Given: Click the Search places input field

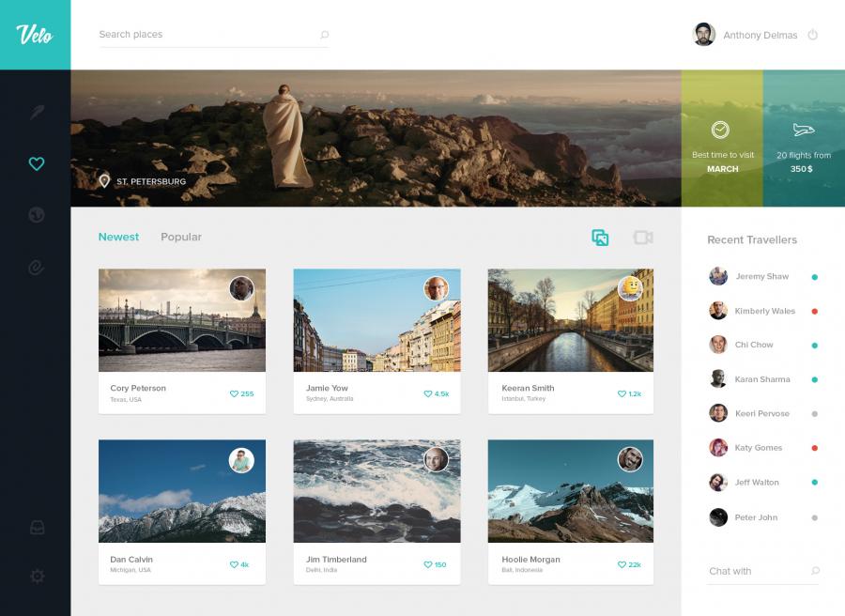Looking at the screenshot, I should [207, 35].
